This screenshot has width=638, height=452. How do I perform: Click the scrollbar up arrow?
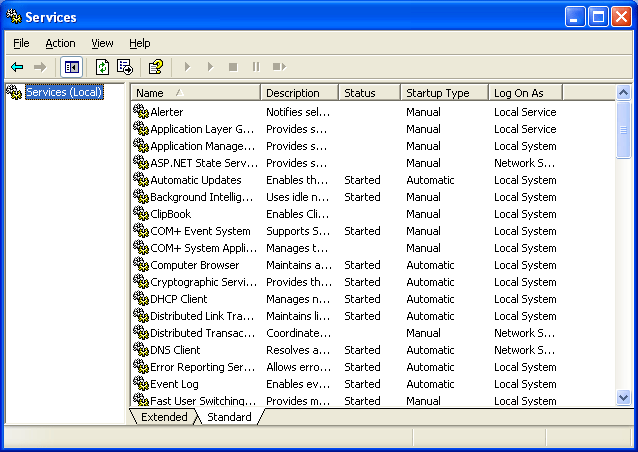[623, 93]
